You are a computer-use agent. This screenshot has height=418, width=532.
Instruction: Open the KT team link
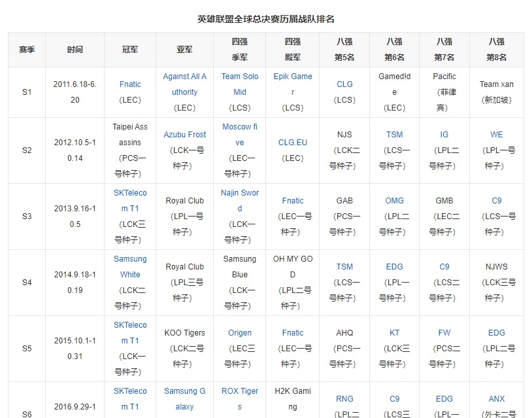point(394,333)
